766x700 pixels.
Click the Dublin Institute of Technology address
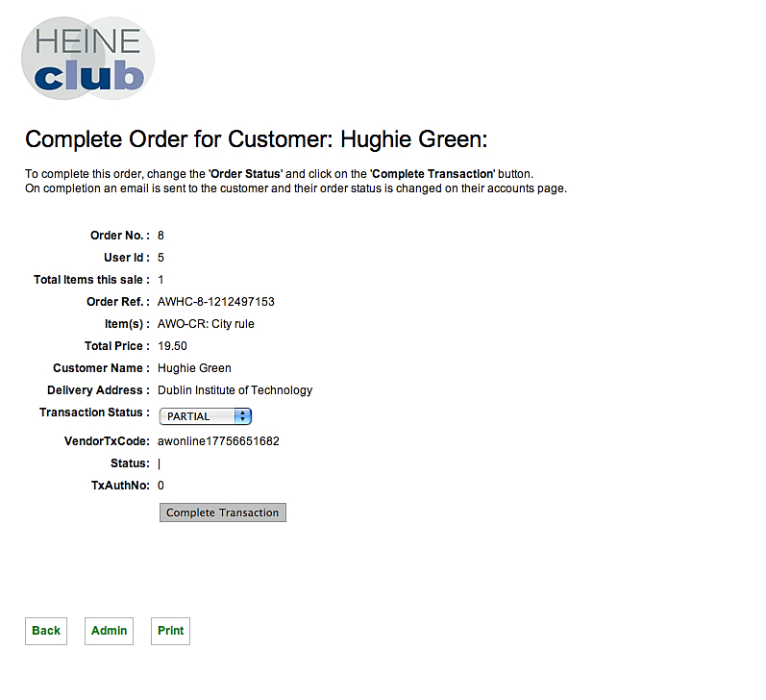click(x=235, y=390)
